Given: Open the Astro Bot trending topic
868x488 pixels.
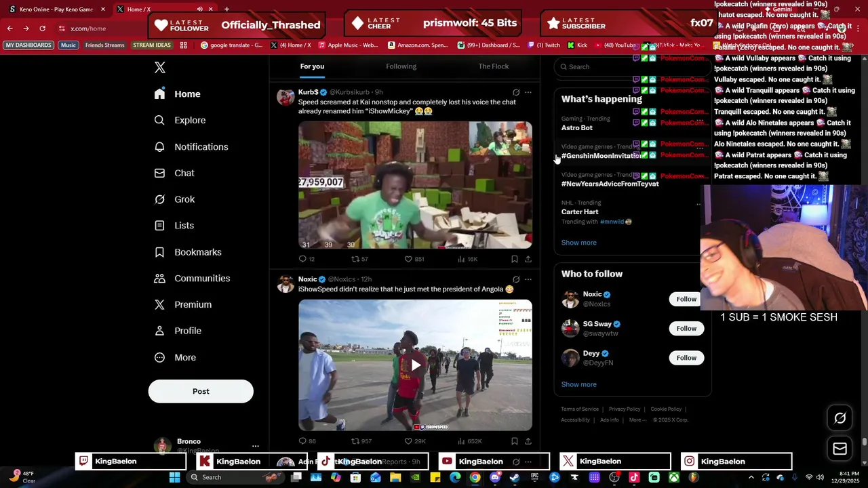Looking at the screenshot, I should [x=577, y=127].
